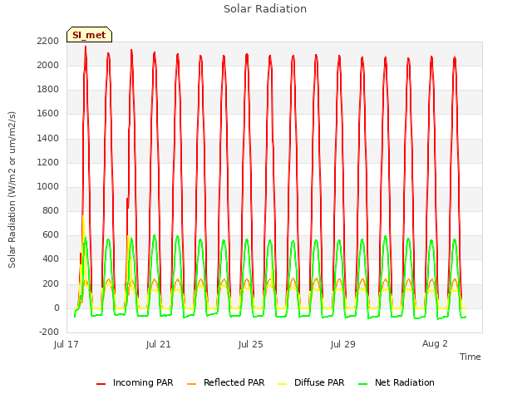
Task: Click the 1600 y-axis tick label
Action: [x=48, y=114]
